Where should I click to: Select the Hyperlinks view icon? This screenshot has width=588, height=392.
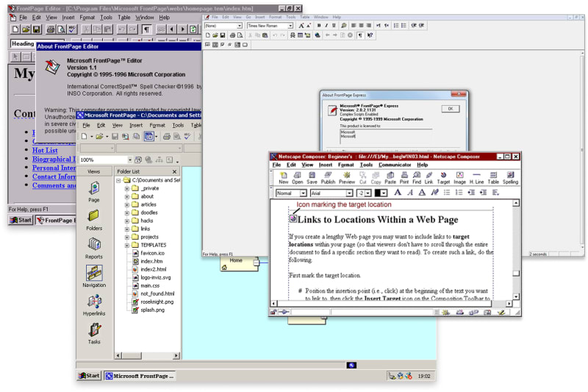click(x=94, y=304)
